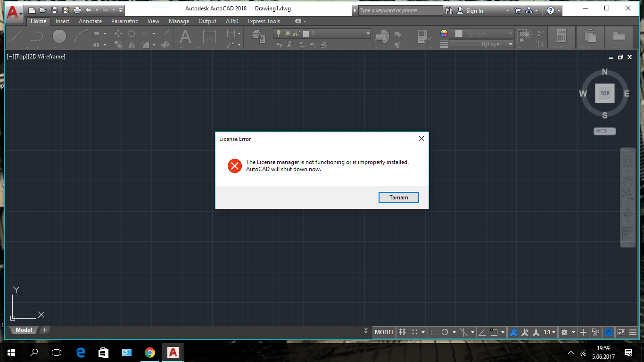Click the keyword search field

[398, 10]
